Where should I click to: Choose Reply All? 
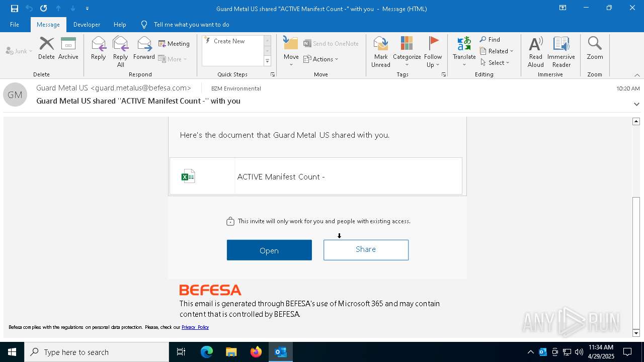(121, 51)
